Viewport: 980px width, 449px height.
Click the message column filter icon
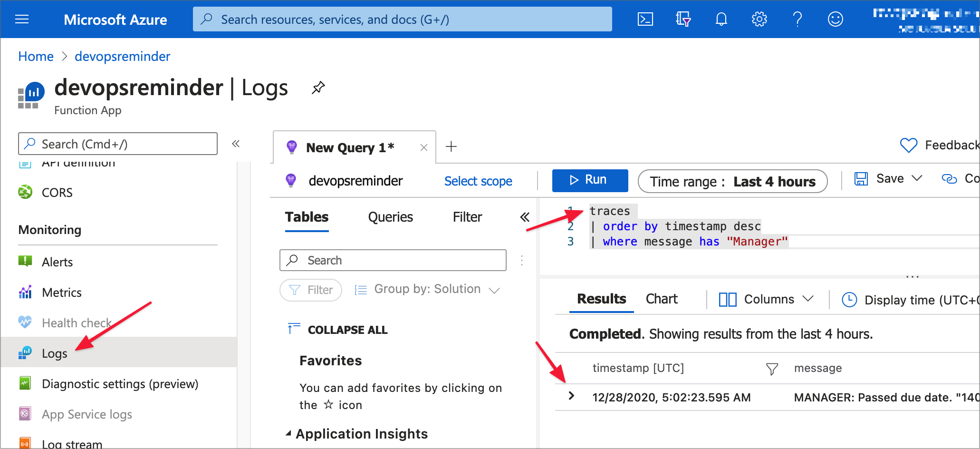772,369
